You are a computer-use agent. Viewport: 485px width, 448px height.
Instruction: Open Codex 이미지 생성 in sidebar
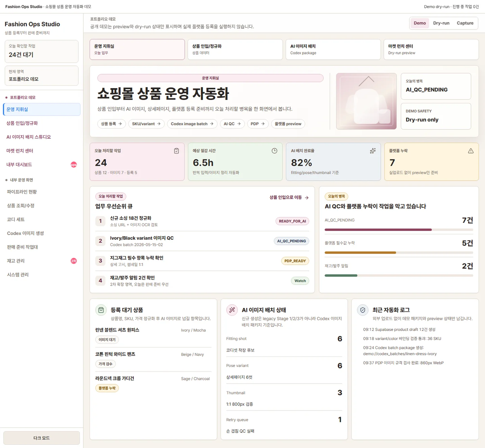[x=42, y=233]
